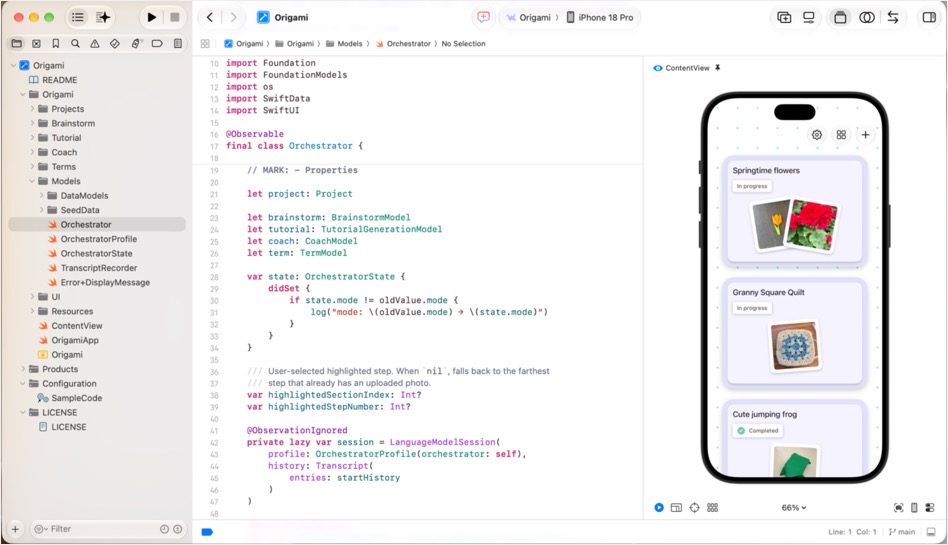Open Springtime flowers project card
The image size is (948, 545).
795,211
